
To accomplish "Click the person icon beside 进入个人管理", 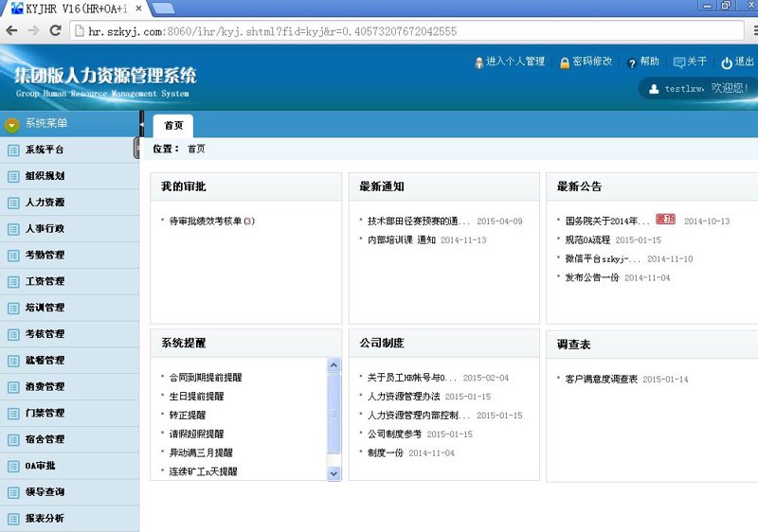I will click(478, 62).
